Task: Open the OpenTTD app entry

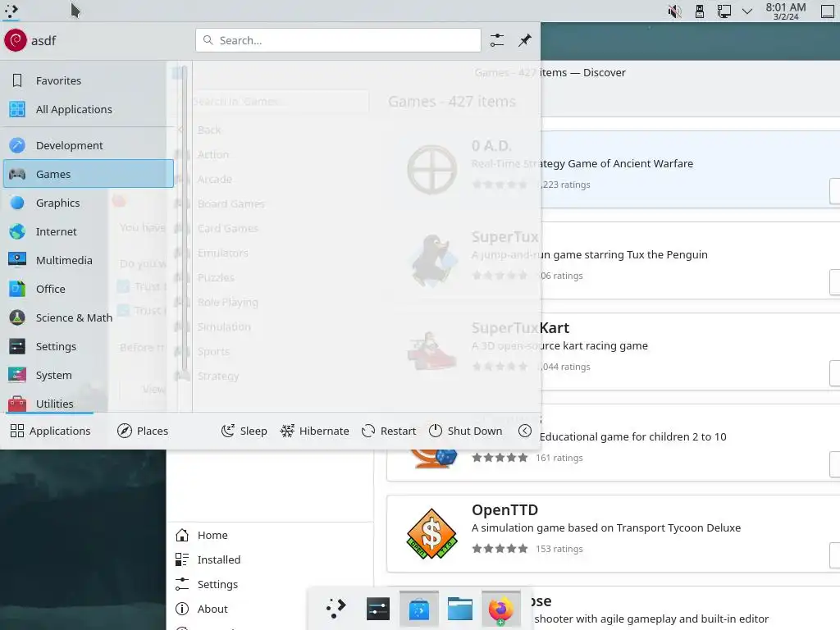Action: (614, 533)
